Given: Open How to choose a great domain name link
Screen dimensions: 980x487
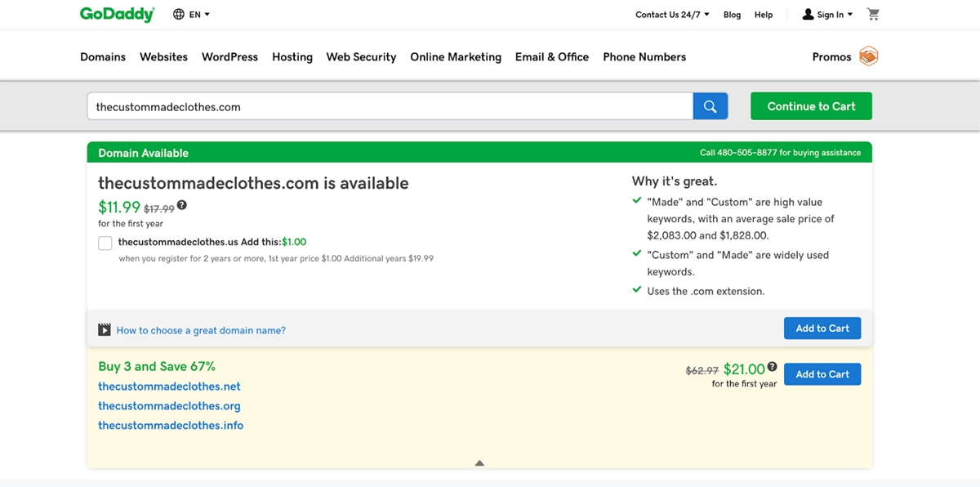Looking at the screenshot, I should click(x=201, y=330).
